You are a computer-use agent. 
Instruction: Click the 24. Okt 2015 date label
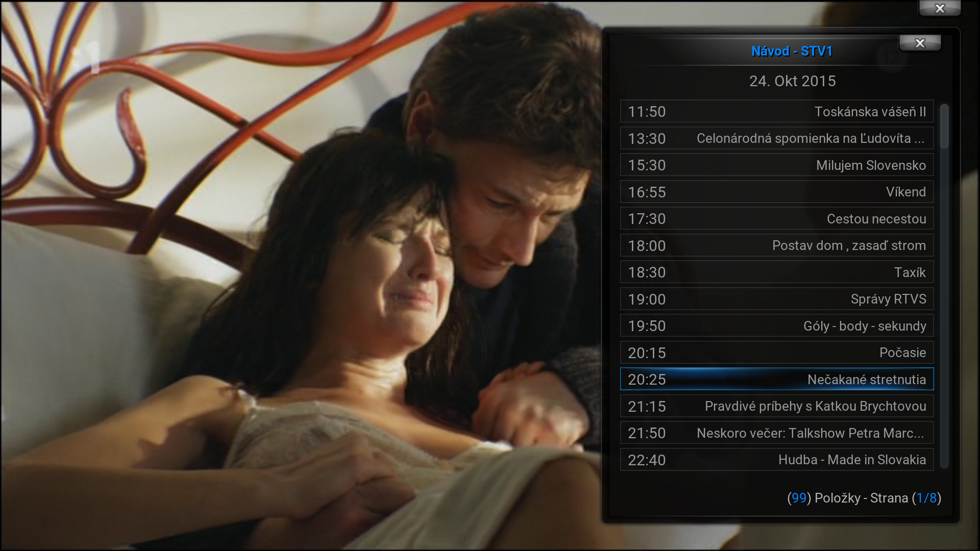click(x=792, y=81)
